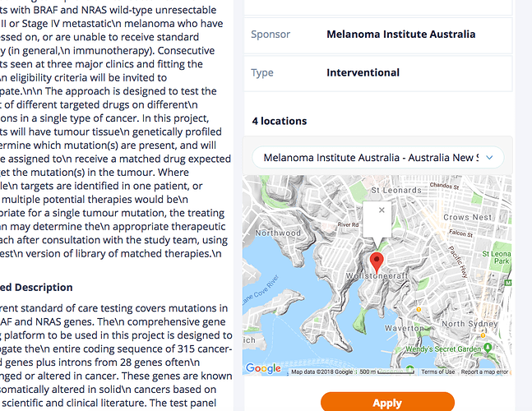Click the Northwood area on map
Image resolution: width=532 pixels, height=411 pixels.
pos(278,233)
